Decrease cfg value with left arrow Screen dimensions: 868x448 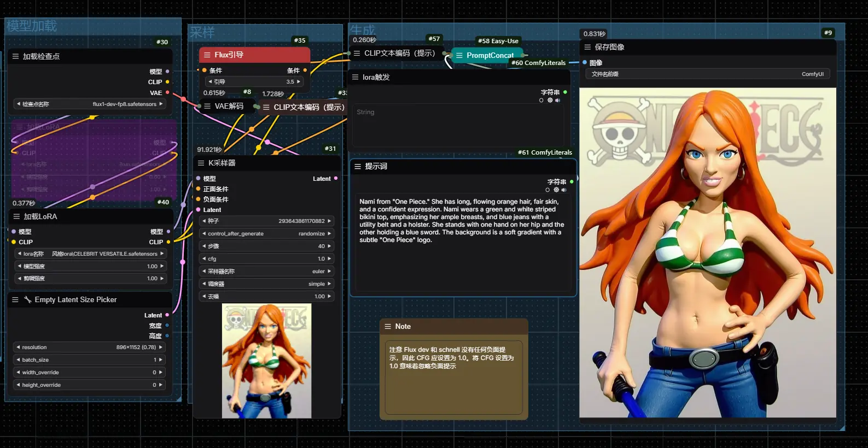[x=204, y=258]
